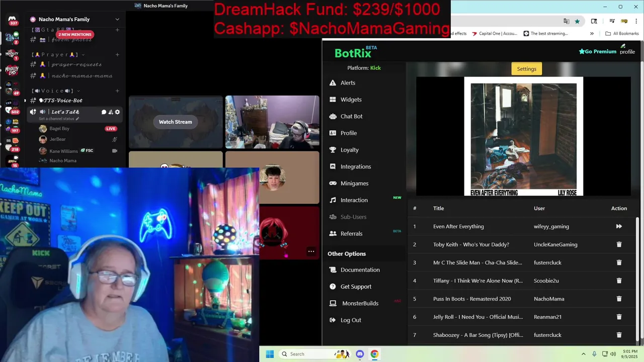This screenshot has height=362, width=644.
Task: Open Documentation in Other Options
Action: coord(355,270)
